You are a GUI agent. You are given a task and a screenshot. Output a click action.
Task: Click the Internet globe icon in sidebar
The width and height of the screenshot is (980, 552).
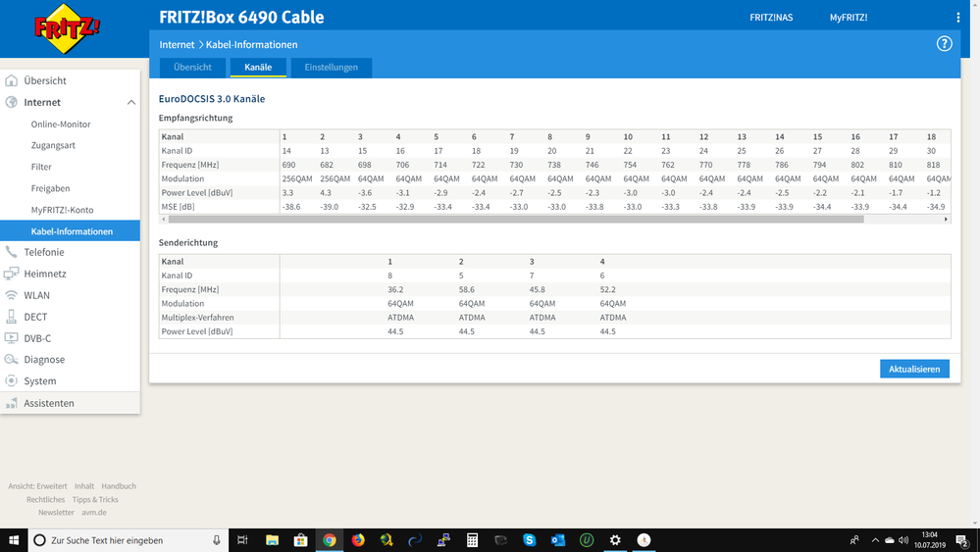(x=11, y=102)
